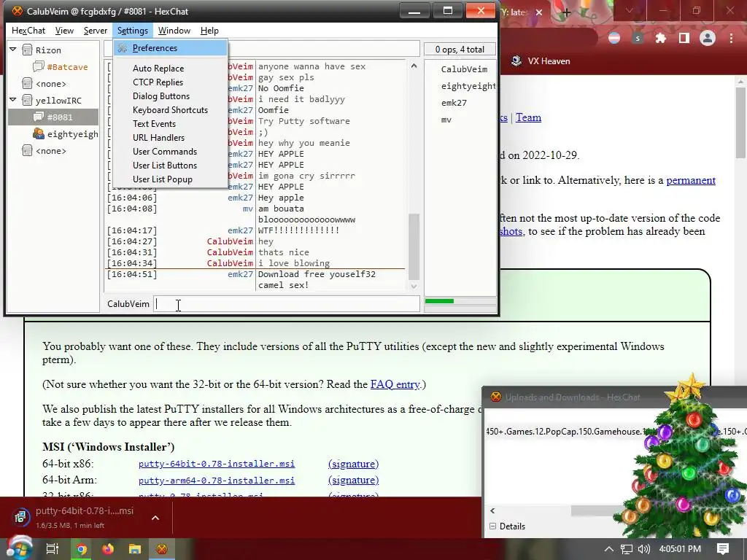Image resolution: width=747 pixels, height=560 pixels.
Task: Click the HexChat title bar icon
Action: (x=18, y=11)
